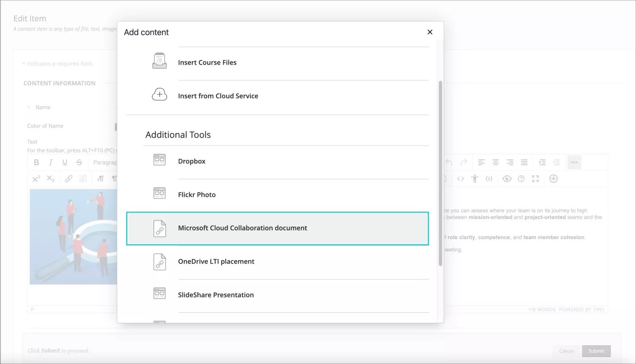Viewport: 636px width, 364px height.
Task: Expand more toolbar options with ellipsis button
Action: point(574,162)
